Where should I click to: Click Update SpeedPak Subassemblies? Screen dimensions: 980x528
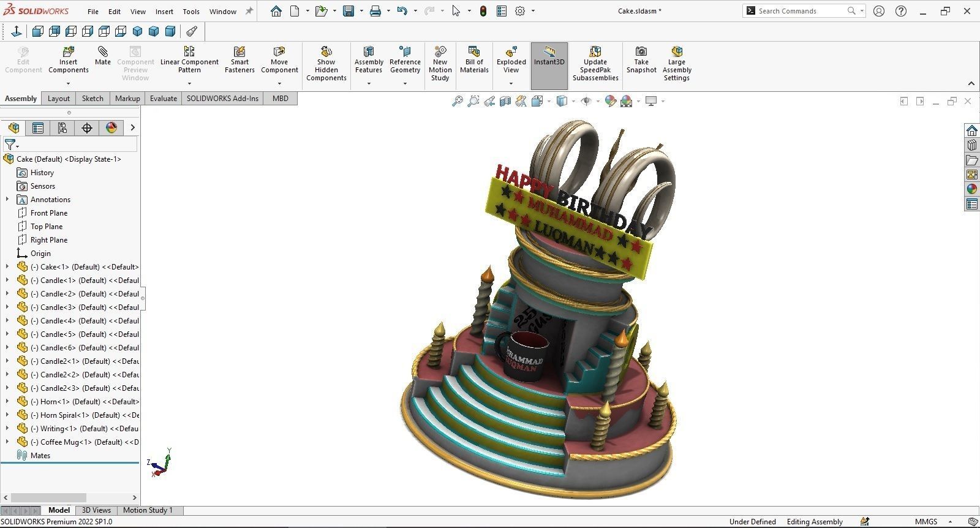595,63
